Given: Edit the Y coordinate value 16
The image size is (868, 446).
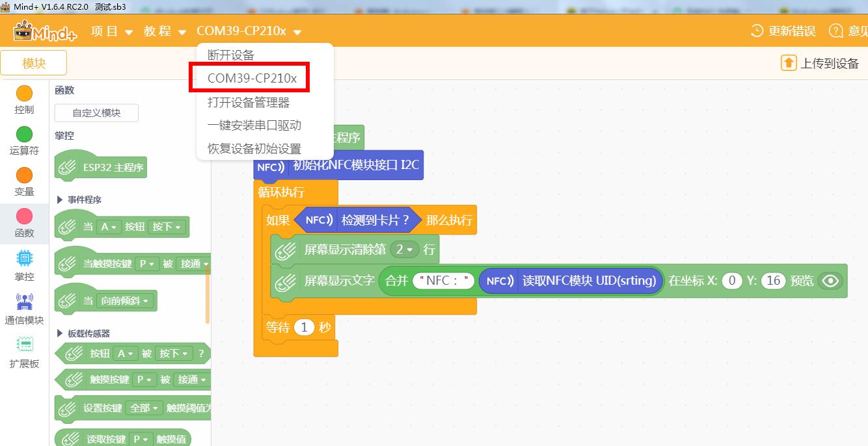Looking at the screenshot, I should point(773,281).
